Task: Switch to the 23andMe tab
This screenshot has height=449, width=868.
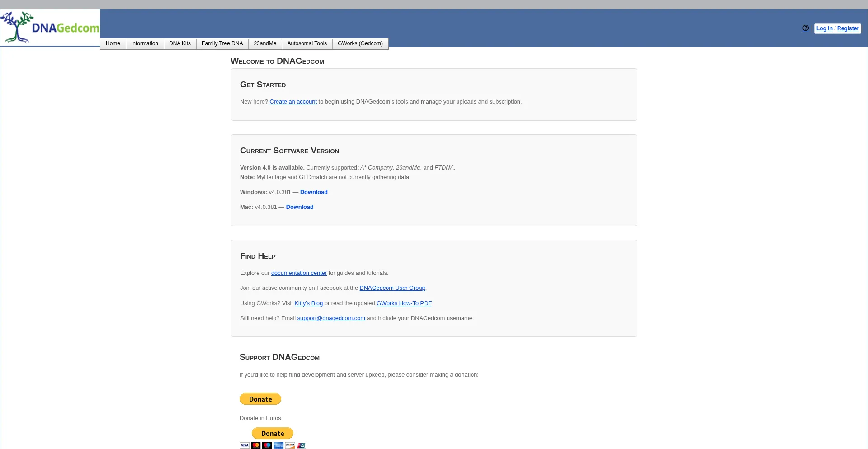Action: tap(264, 43)
